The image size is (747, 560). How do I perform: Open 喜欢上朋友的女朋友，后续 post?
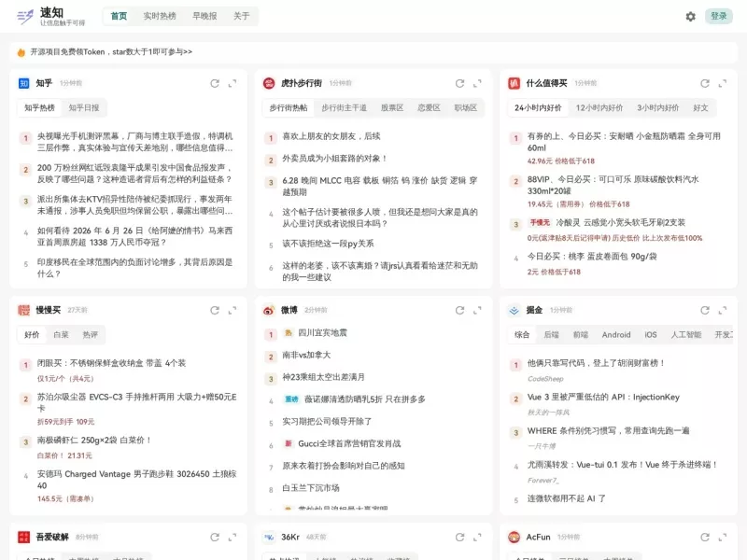pyautogui.click(x=331, y=136)
